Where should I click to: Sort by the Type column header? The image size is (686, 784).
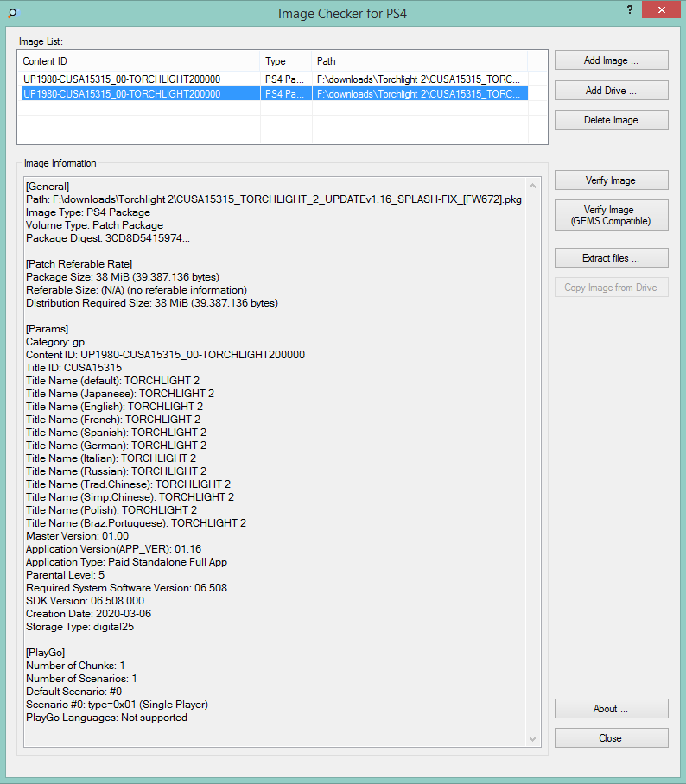(286, 61)
